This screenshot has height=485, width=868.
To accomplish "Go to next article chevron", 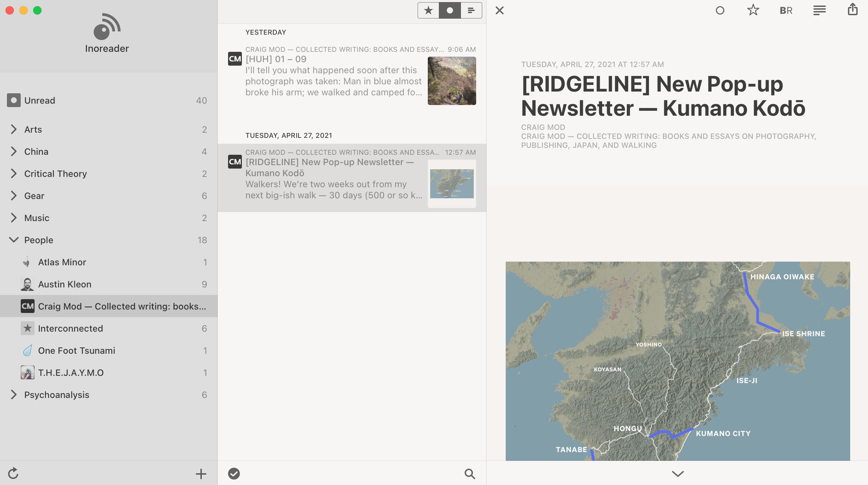I will point(678,474).
